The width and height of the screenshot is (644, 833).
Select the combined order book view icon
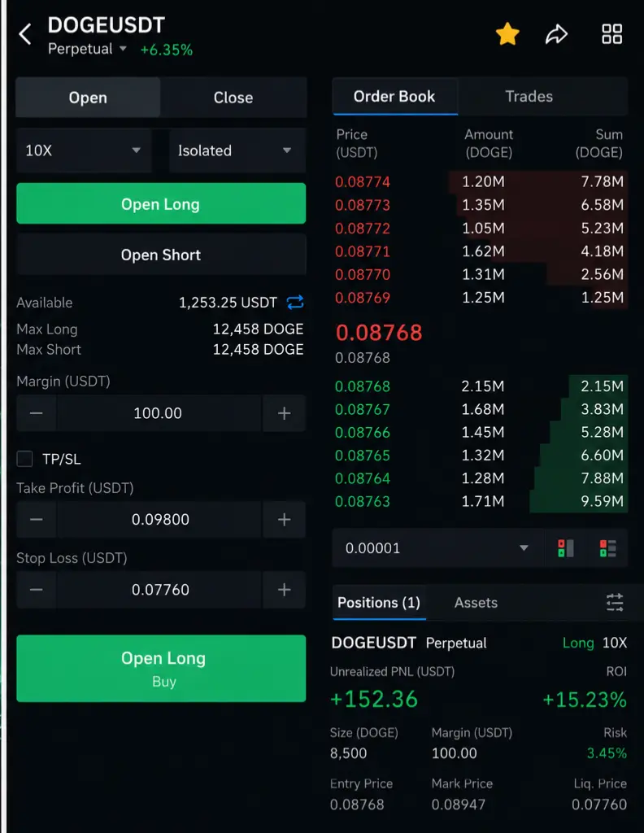coord(565,547)
